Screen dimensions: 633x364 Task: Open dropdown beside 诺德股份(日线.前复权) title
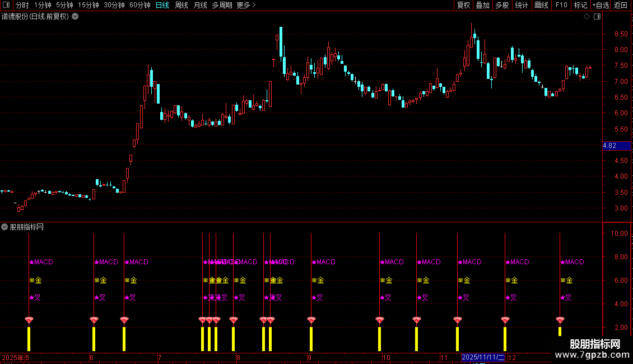tap(75, 17)
